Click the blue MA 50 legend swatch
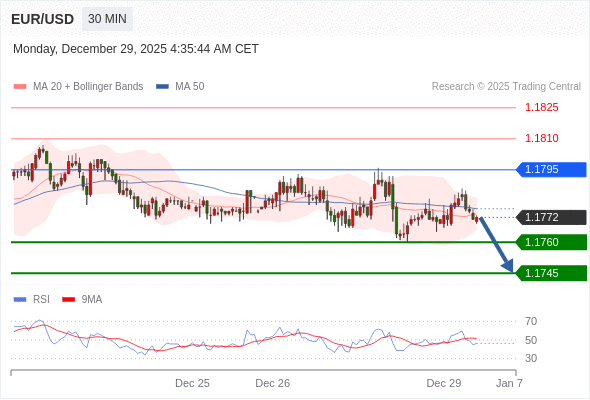590x400 pixels. [x=162, y=87]
